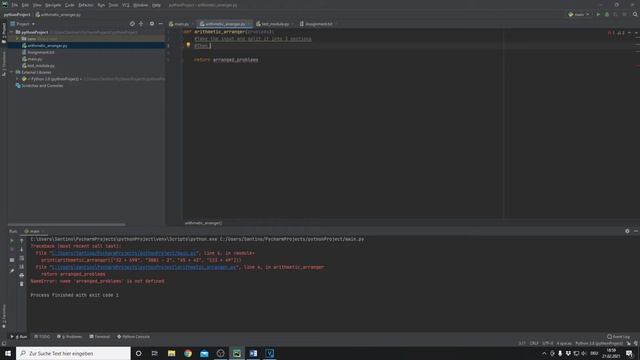Click the scroll down arrow in the Run panel
The image size is (640, 360).
point(22,249)
